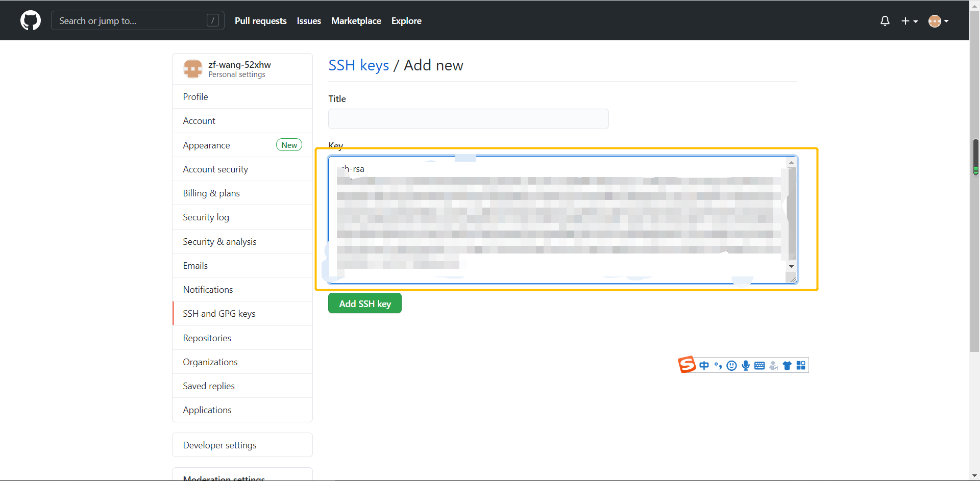Viewport: 980px width, 481px height.
Task: Open the user avatar dropdown menu
Action: [x=939, y=21]
